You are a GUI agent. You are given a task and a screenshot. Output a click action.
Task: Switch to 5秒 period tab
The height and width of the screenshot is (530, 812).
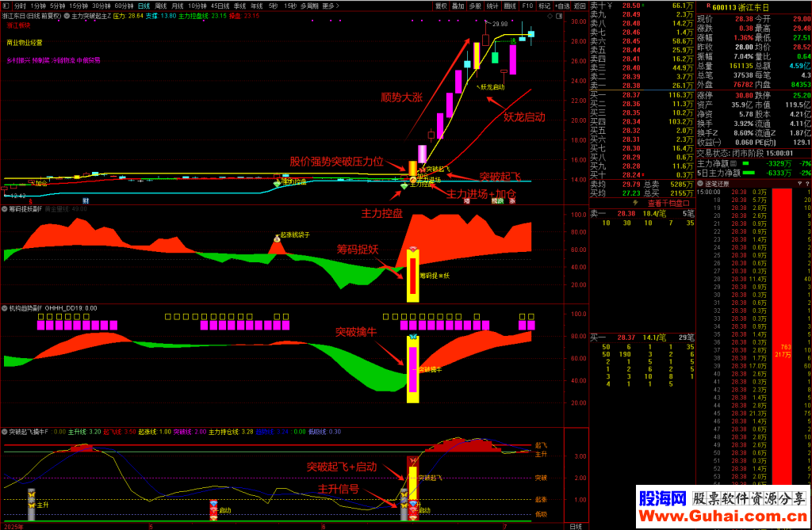coord(273,6)
